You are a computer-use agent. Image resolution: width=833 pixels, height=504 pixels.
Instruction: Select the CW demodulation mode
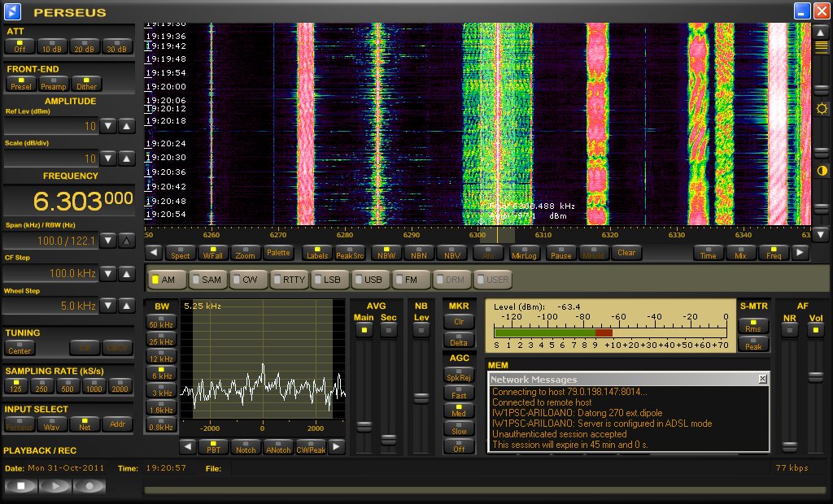(248, 280)
